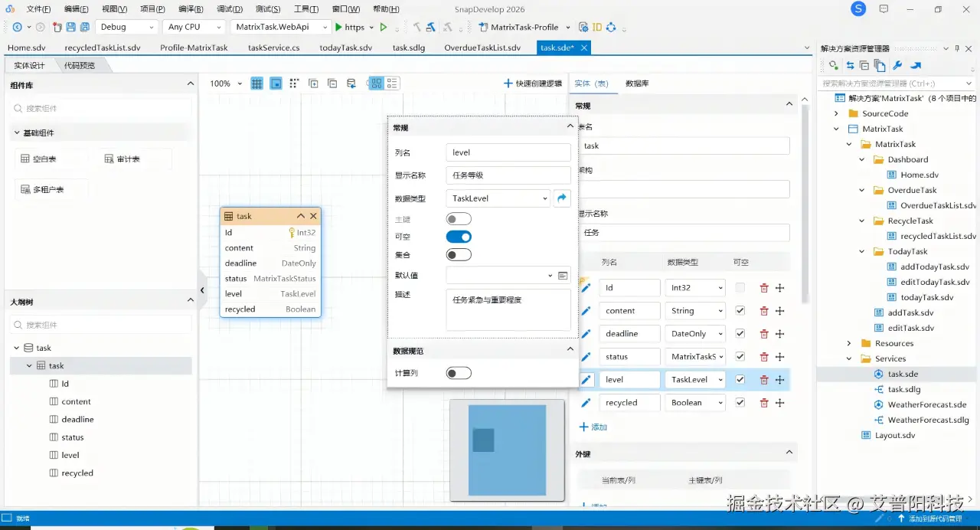Viewport: 980px width, 530px height.
Task: Toggle the grid lines canvas icon
Action: 257,83
